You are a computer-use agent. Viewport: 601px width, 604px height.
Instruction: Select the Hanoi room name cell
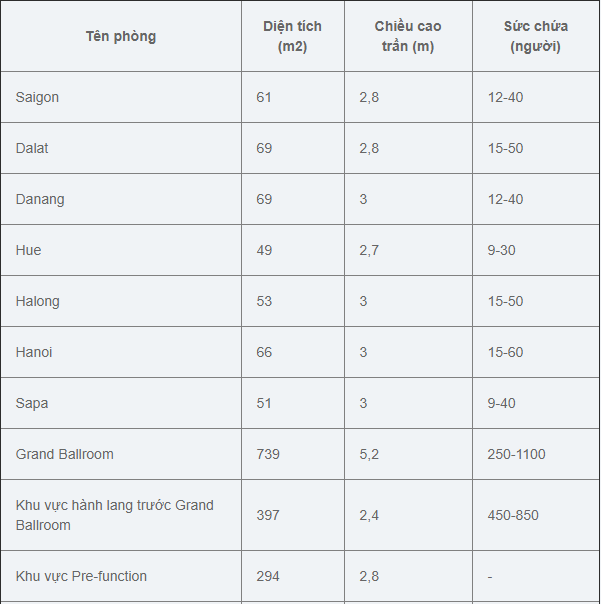(x=34, y=352)
